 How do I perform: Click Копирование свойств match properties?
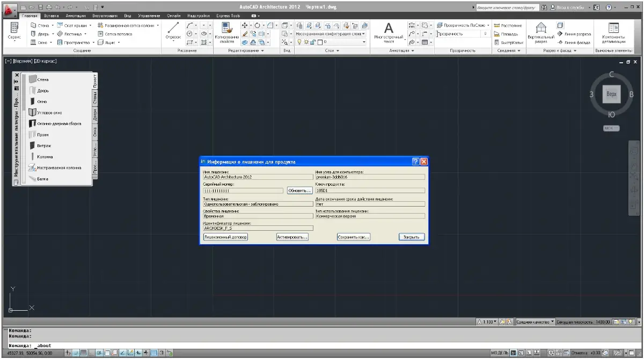(x=226, y=32)
